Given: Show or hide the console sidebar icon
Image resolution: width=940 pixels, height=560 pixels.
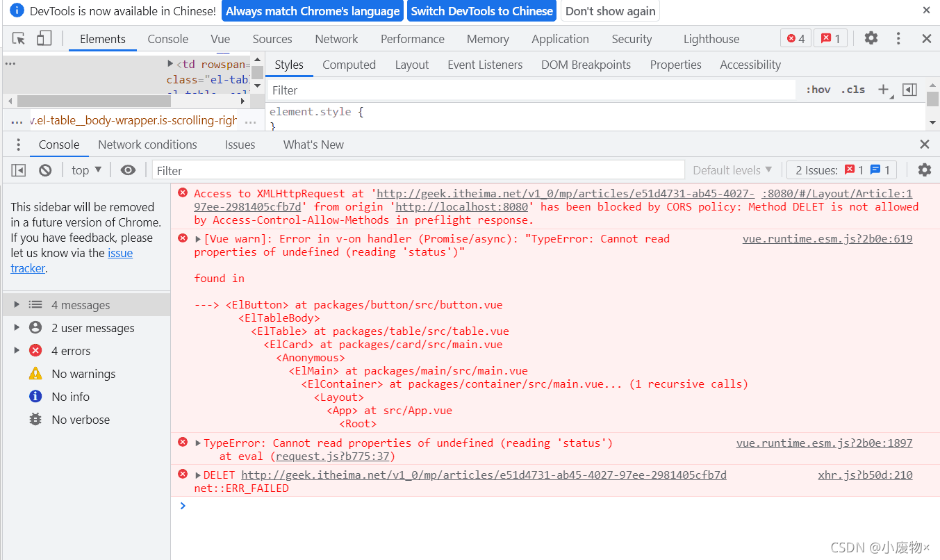Looking at the screenshot, I should point(19,170).
